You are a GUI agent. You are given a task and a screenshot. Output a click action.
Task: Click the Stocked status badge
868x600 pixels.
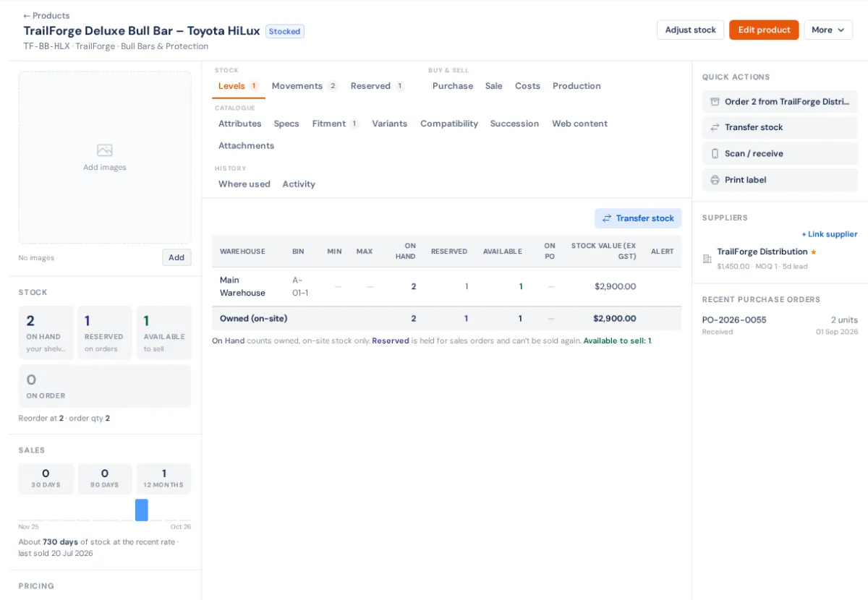[x=285, y=31]
